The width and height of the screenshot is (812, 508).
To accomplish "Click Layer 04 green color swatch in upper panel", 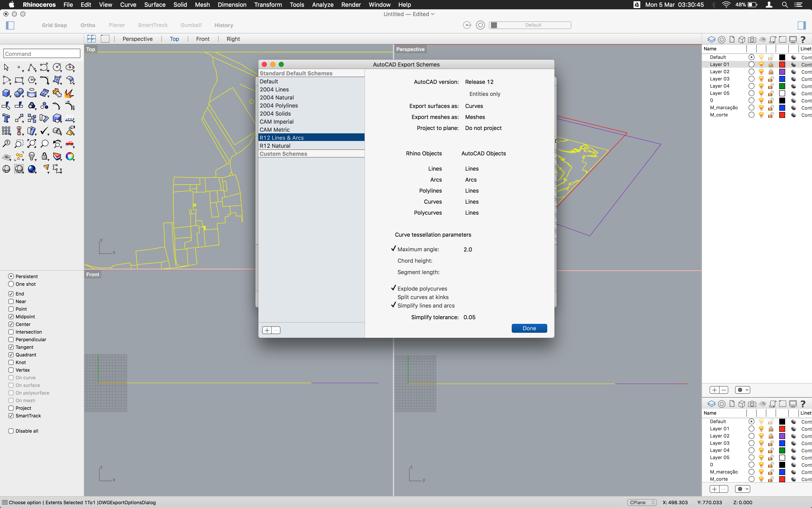I will (x=782, y=86).
